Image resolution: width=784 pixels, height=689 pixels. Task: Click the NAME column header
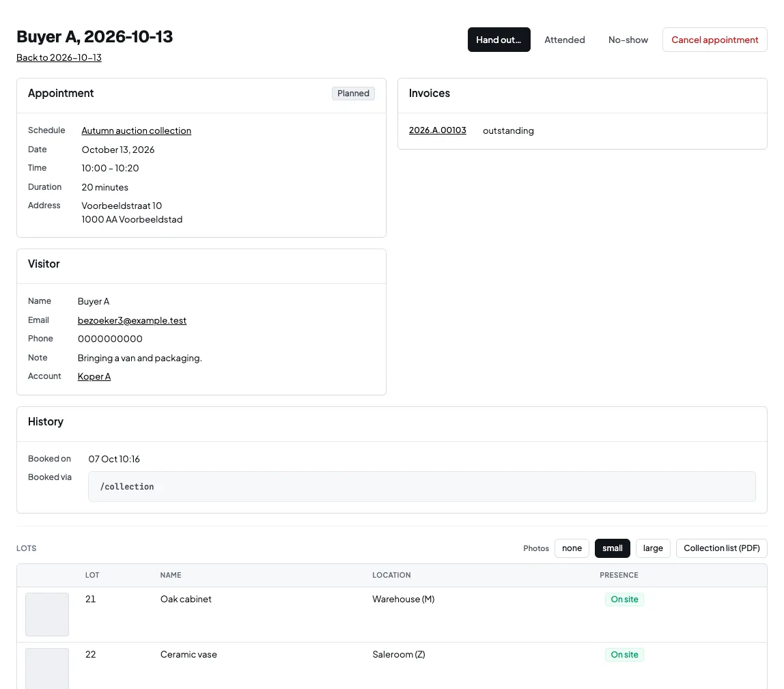pyautogui.click(x=171, y=575)
